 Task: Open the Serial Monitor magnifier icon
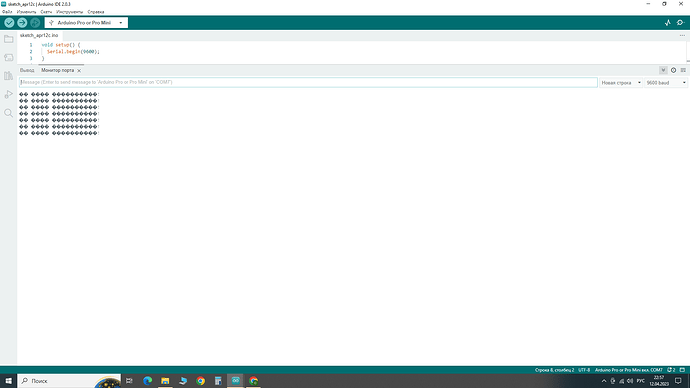coord(680,23)
